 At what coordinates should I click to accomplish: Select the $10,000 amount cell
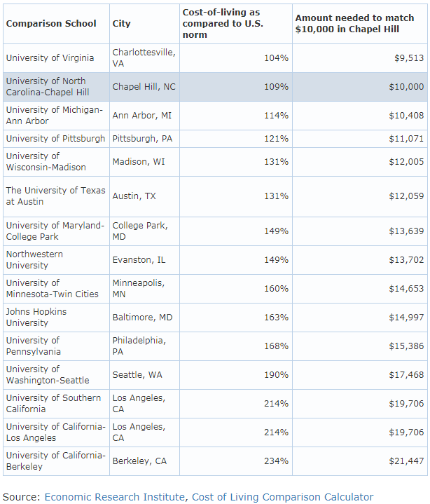pyautogui.click(x=360, y=87)
